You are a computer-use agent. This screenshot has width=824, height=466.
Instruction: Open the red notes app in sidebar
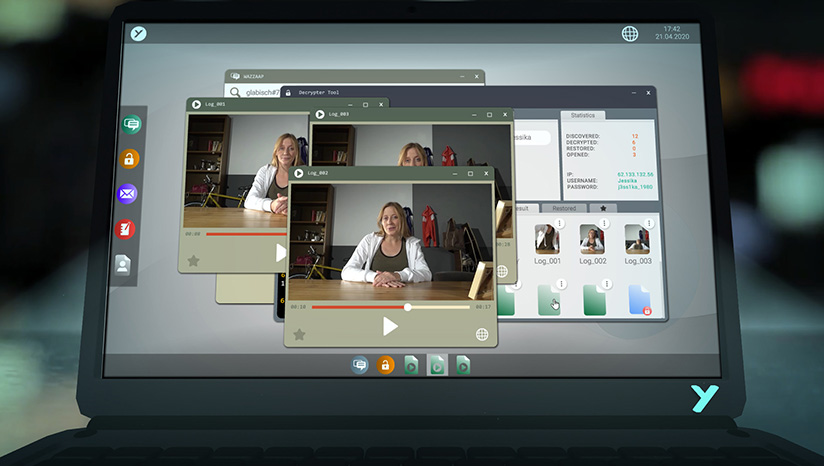pos(126,229)
